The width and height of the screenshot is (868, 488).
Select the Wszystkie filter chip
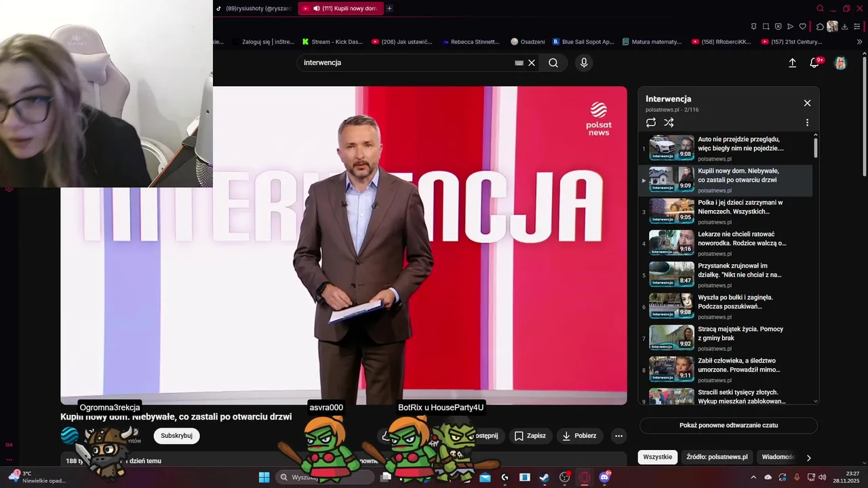(x=658, y=457)
